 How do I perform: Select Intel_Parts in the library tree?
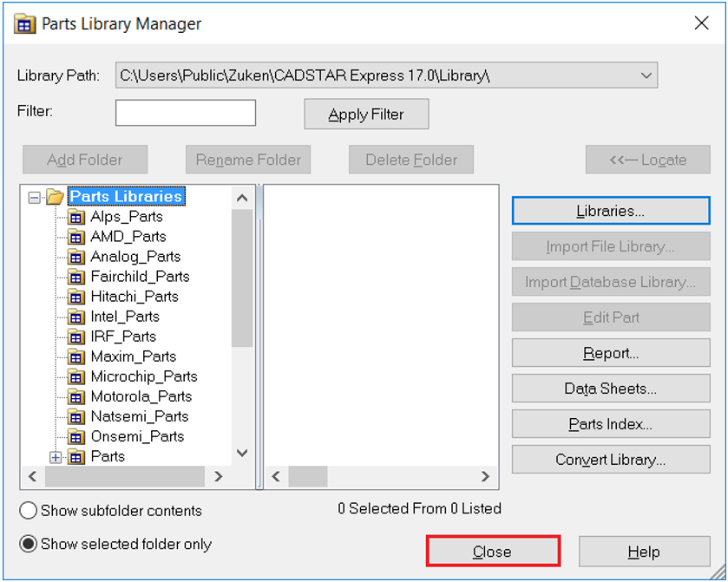pos(125,317)
